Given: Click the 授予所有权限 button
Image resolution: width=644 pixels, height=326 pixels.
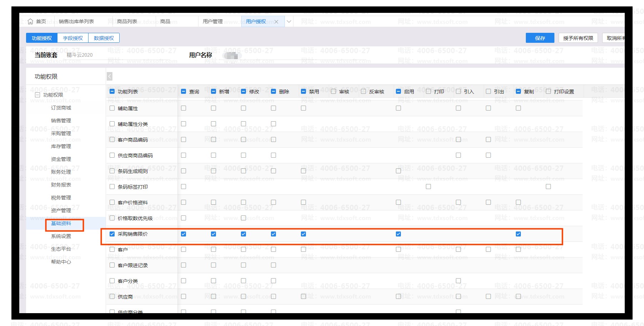Looking at the screenshot, I should [578, 38].
